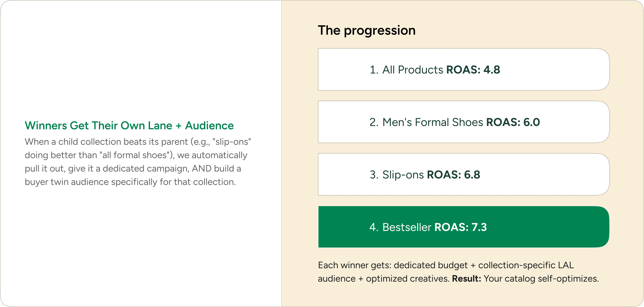Click 'The progression' heading
The height and width of the screenshot is (307, 644).
coord(366,31)
